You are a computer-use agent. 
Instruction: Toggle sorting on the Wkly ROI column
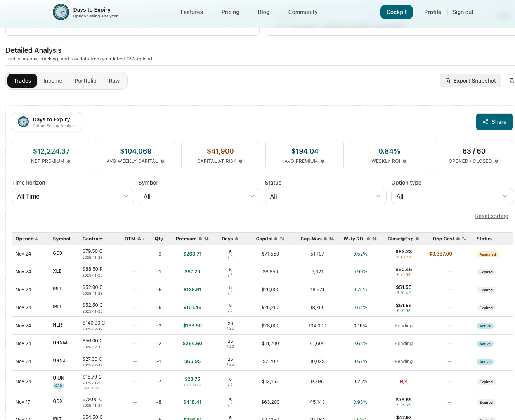[374, 239]
